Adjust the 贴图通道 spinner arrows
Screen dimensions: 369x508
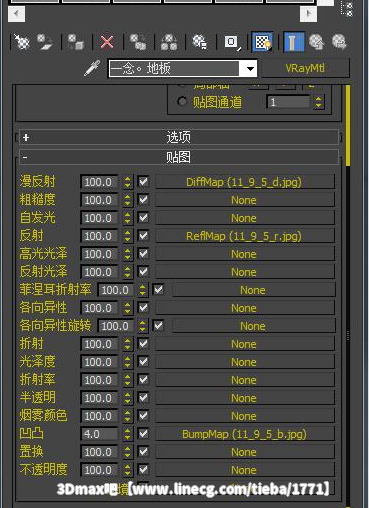319,102
